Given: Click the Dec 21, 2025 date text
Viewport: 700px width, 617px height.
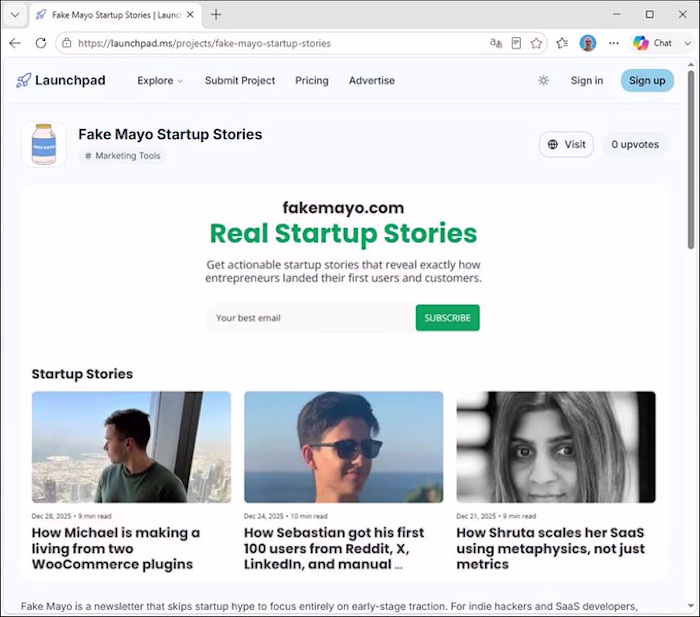Looking at the screenshot, I should [x=476, y=516].
